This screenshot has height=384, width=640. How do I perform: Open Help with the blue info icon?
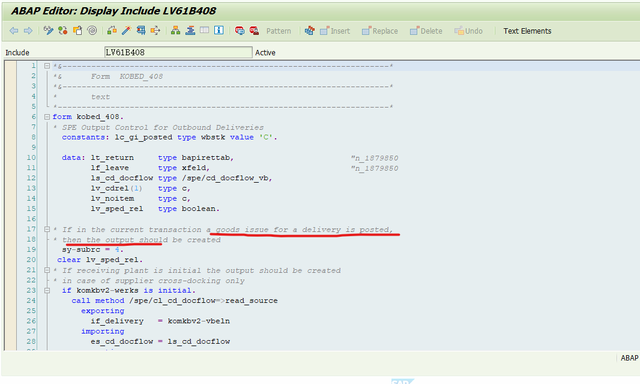(x=219, y=31)
